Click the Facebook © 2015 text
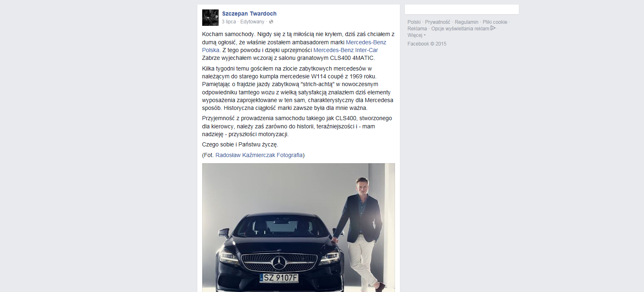The height and width of the screenshot is (292, 644). pyautogui.click(x=427, y=44)
